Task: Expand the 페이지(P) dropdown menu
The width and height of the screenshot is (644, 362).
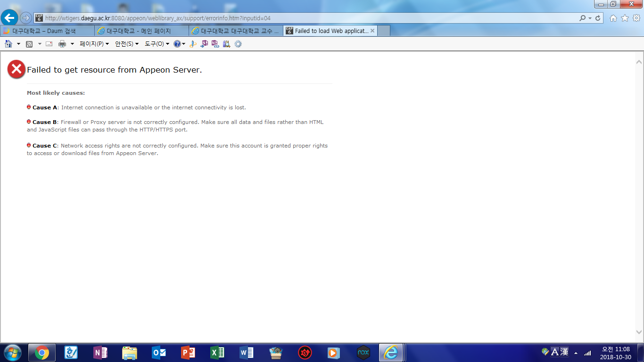Action: (94, 44)
